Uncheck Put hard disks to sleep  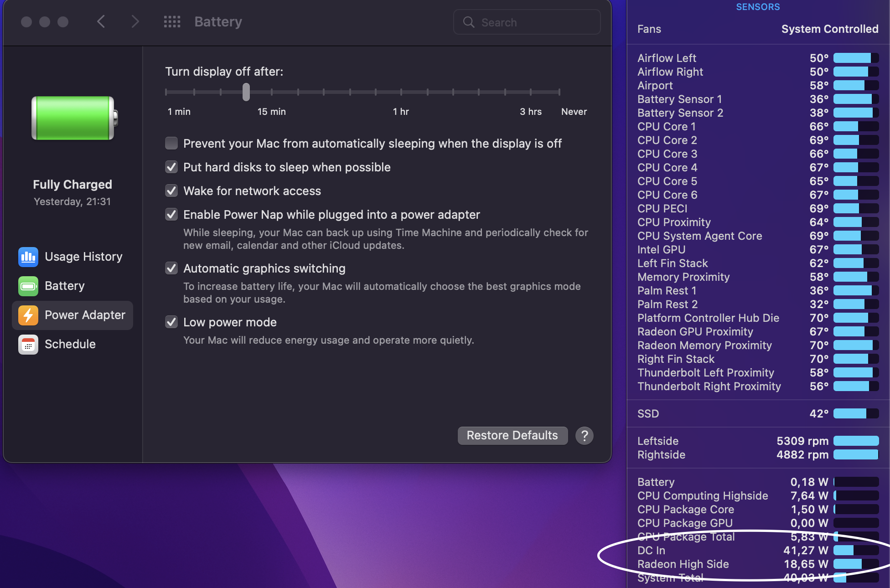pyautogui.click(x=171, y=167)
